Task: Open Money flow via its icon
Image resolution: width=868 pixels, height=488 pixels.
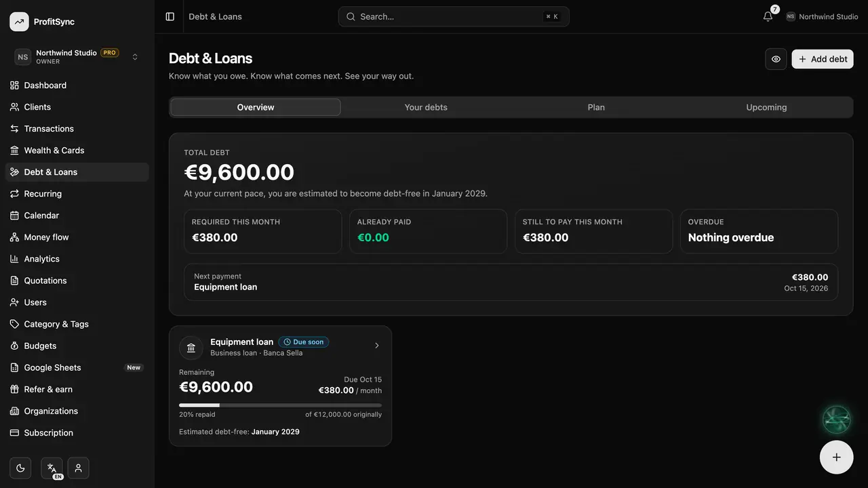Action: [14, 237]
